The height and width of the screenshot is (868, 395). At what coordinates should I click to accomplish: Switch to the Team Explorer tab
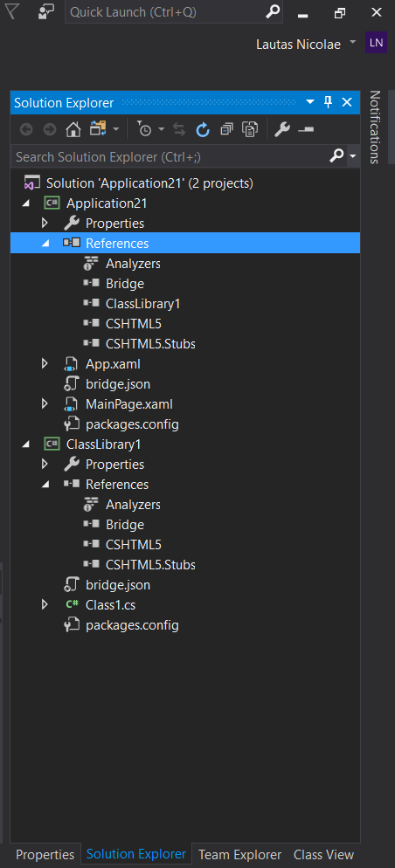239,855
